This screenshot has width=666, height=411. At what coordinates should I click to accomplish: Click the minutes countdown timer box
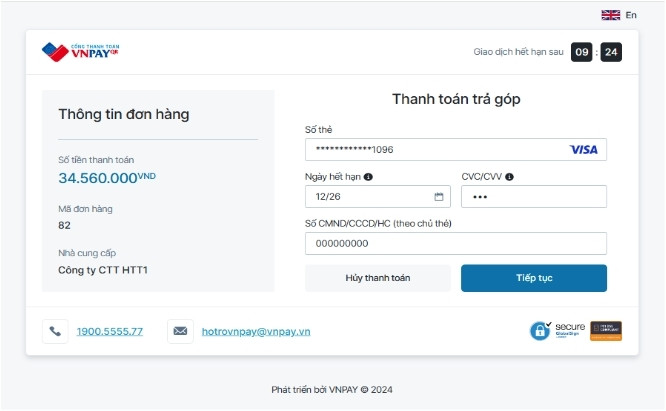(x=581, y=52)
